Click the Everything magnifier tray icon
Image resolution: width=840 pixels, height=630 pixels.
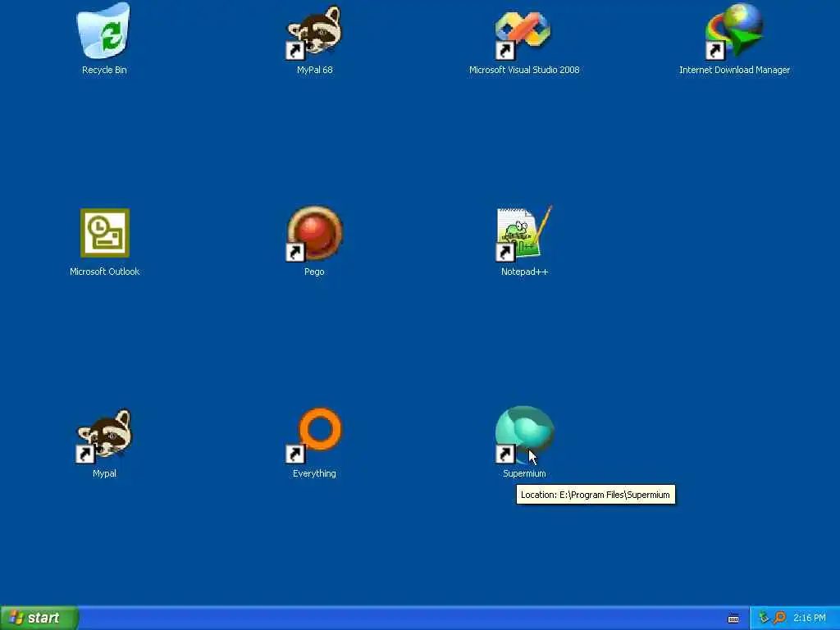point(779,618)
